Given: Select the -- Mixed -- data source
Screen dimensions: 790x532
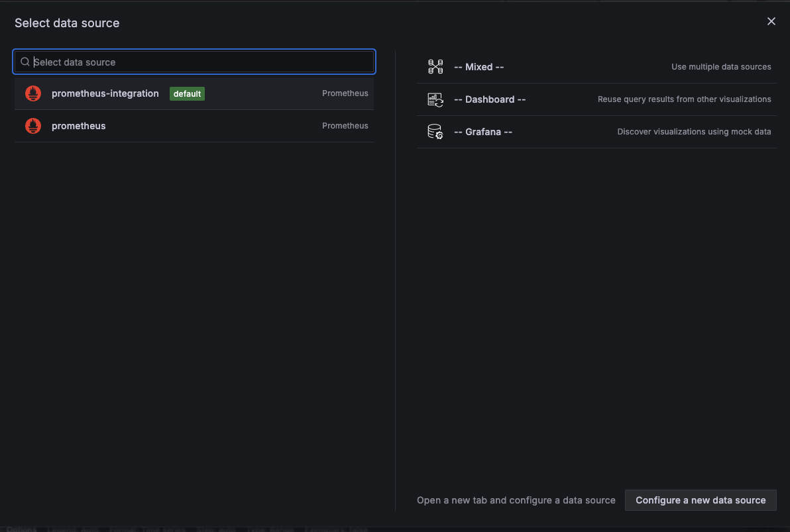Looking at the screenshot, I should pos(596,67).
